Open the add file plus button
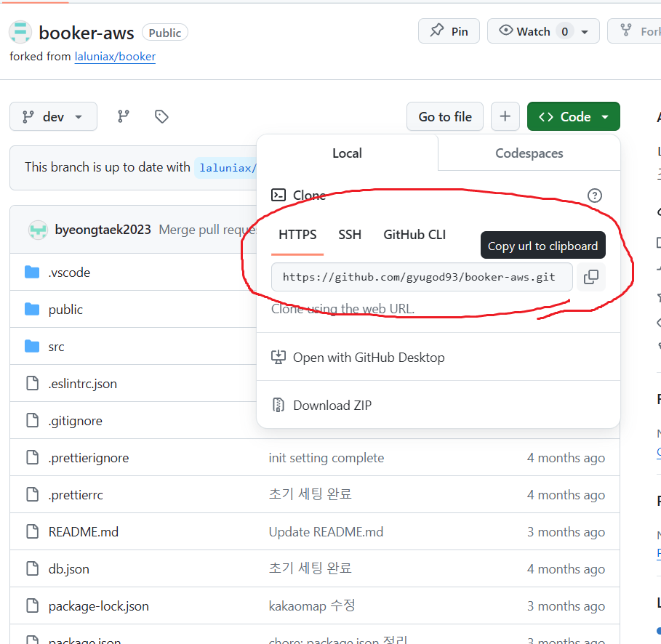The image size is (661, 644). [x=505, y=116]
